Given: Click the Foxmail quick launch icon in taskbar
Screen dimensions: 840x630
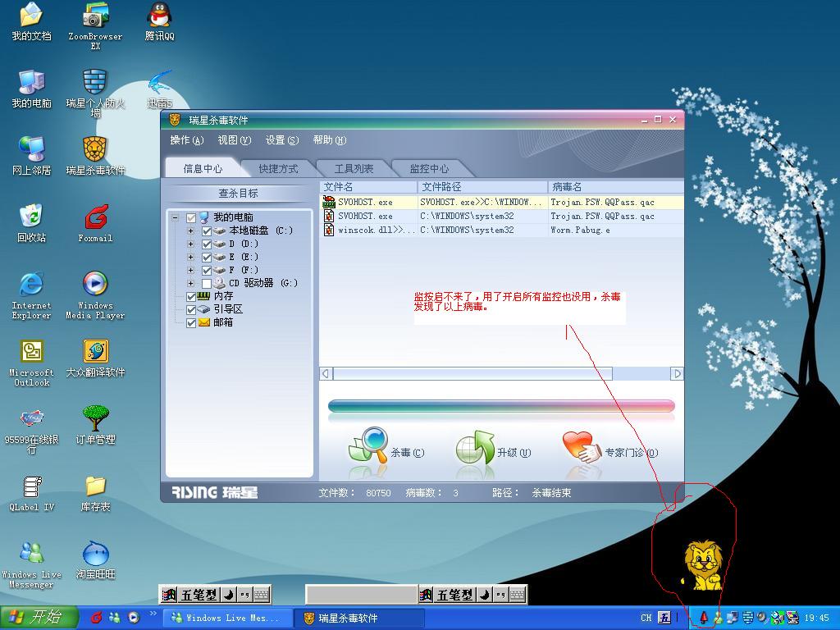Looking at the screenshot, I should (97, 618).
